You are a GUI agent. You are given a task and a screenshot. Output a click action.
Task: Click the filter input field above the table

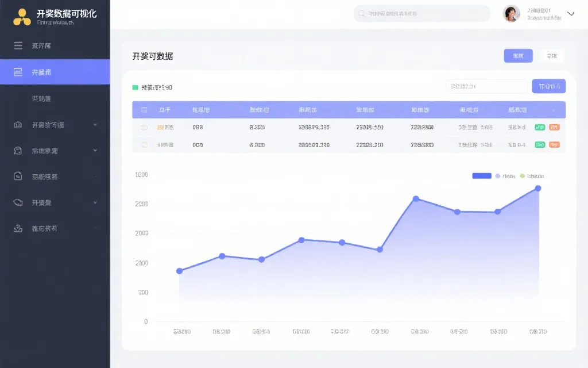486,86
